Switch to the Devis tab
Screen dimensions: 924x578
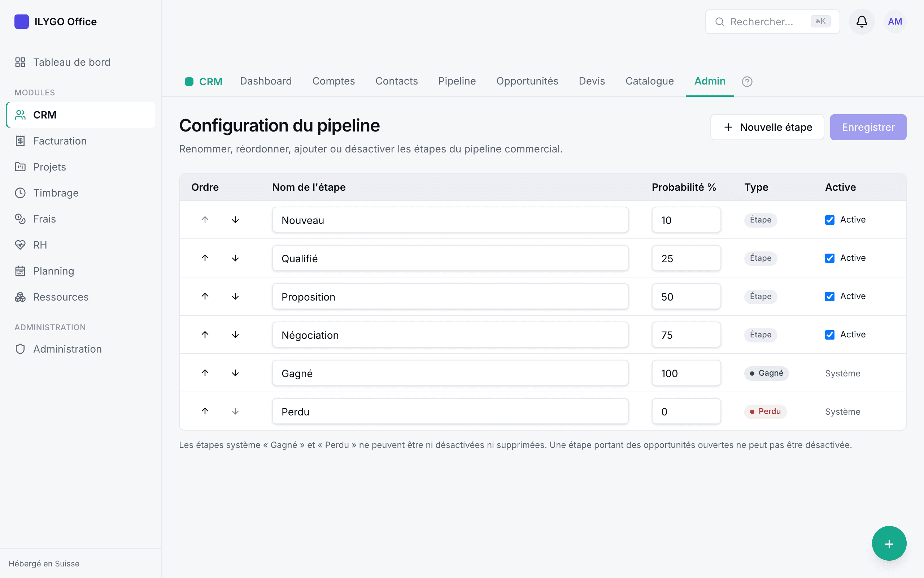592,81
